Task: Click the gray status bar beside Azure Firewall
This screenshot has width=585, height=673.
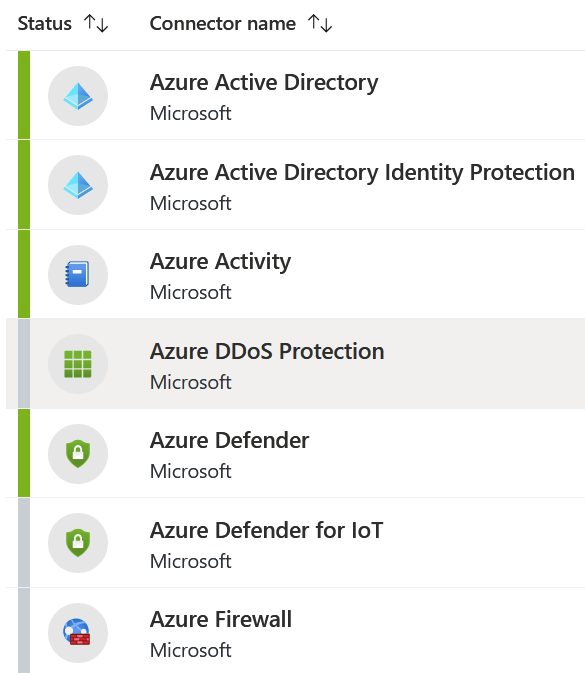Action: [x=24, y=631]
